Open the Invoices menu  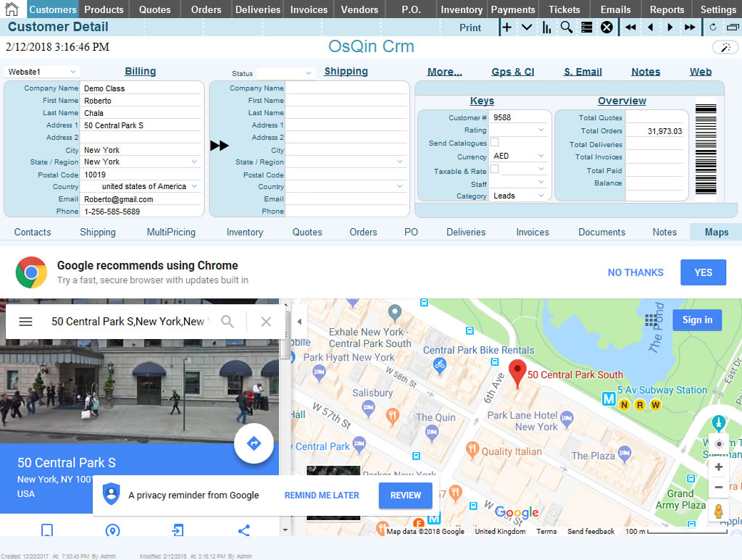(309, 9)
